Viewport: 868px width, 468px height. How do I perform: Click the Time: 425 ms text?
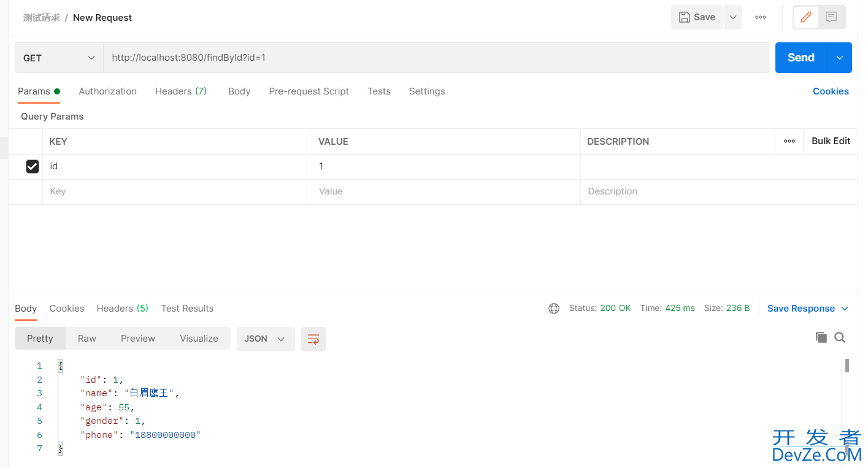pos(667,308)
